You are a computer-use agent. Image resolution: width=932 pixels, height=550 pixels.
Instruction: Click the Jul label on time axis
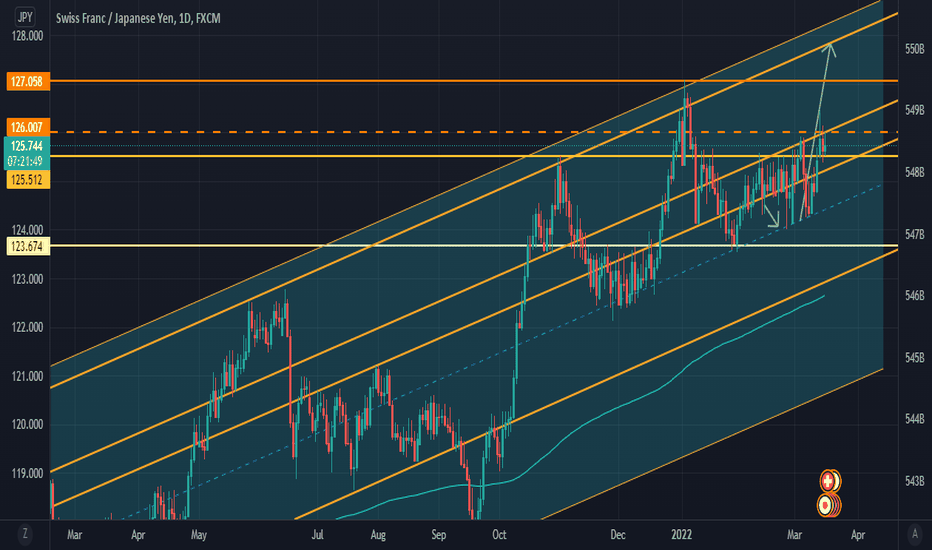(317, 535)
